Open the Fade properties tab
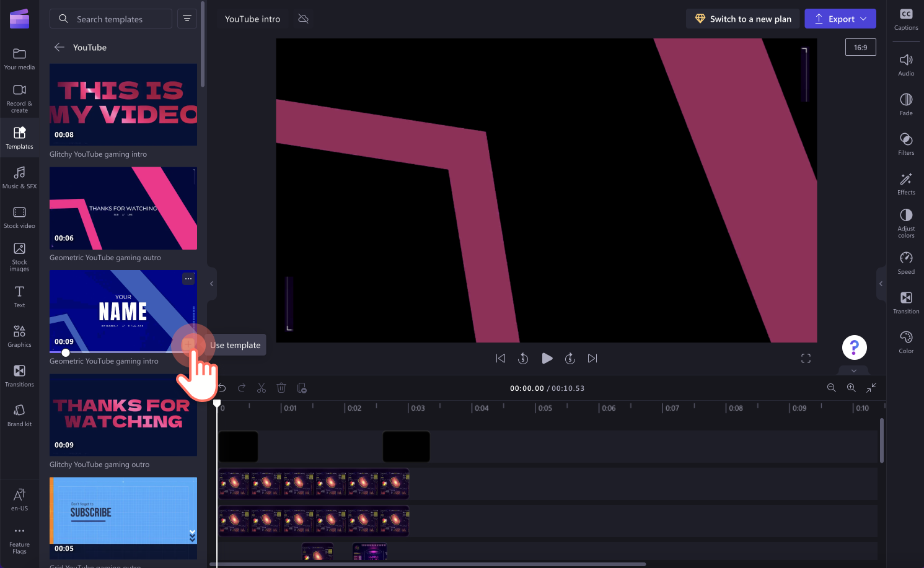The image size is (924, 568). point(906,104)
